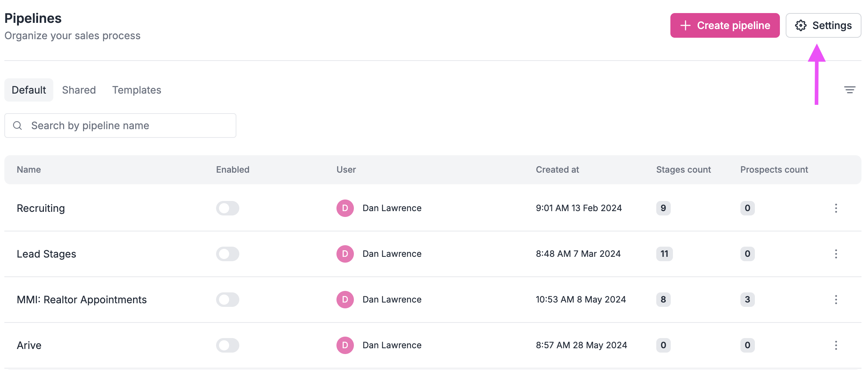
Task: Click the avatar in the Arive row
Action: (x=344, y=345)
